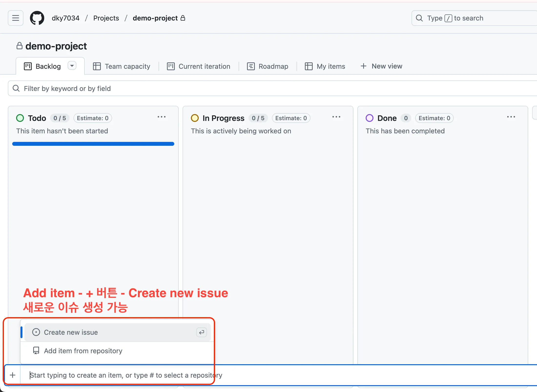This screenshot has width=537, height=392.
Task: Click the Todo green status circle
Action: point(20,118)
